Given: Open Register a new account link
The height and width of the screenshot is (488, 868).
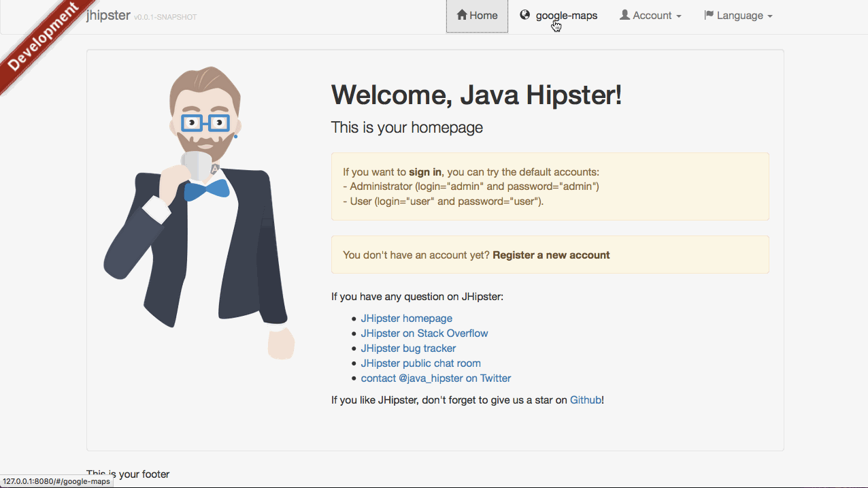Looking at the screenshot, I should (551, 255).
